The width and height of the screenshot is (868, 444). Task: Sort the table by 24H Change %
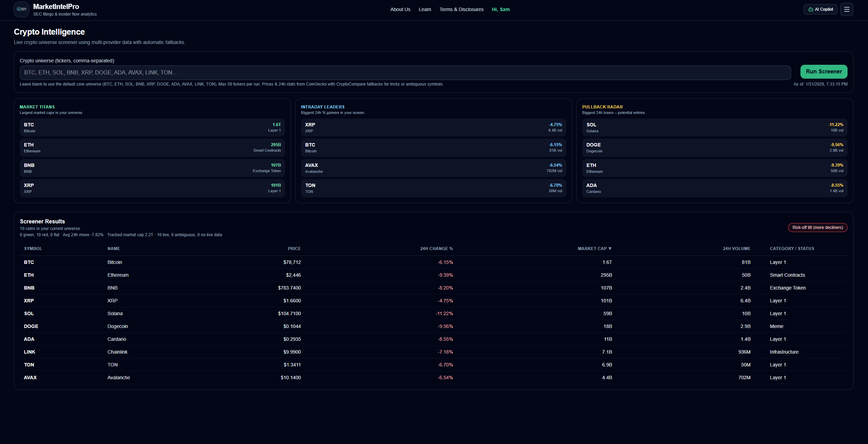(436, 248)
